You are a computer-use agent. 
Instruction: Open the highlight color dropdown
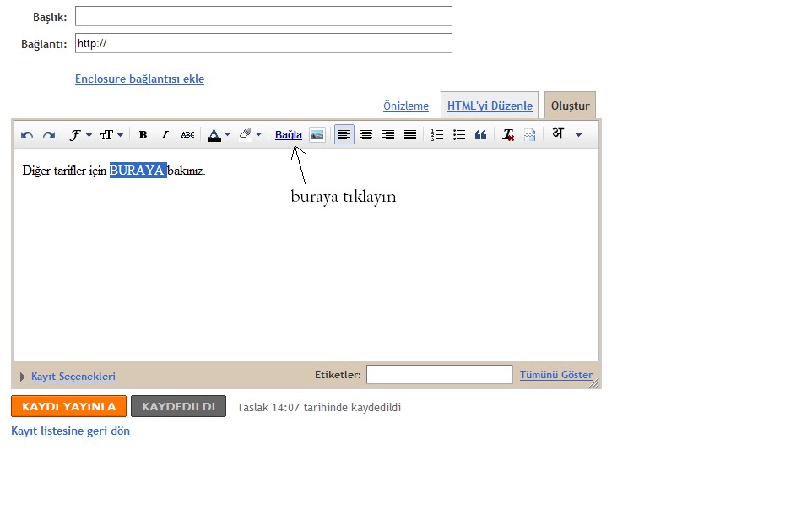pyautogui.click(x=250, y=135)
